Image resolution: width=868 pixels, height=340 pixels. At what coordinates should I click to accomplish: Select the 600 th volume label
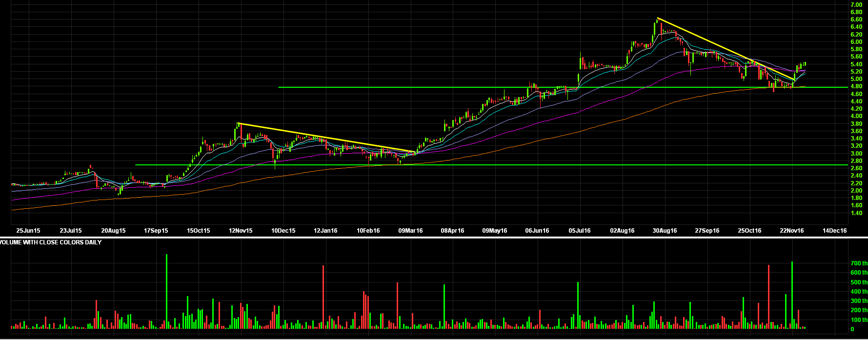click(x=859, y=273)
